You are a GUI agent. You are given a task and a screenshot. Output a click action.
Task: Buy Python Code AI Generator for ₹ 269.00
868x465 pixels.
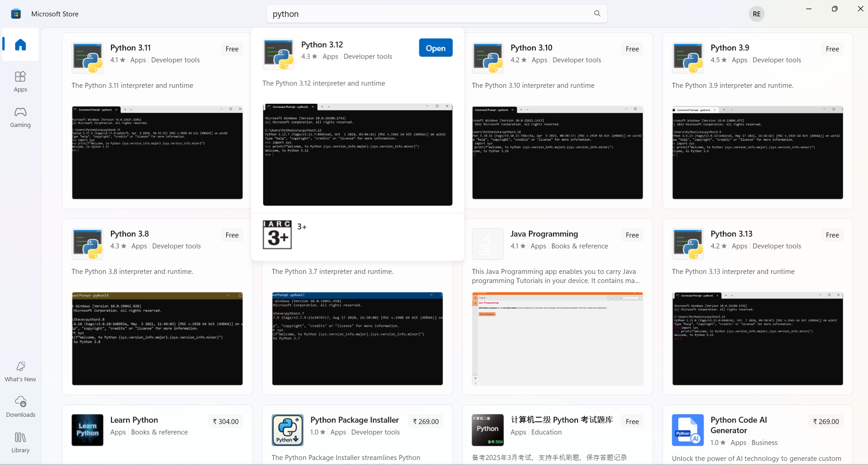826,422
